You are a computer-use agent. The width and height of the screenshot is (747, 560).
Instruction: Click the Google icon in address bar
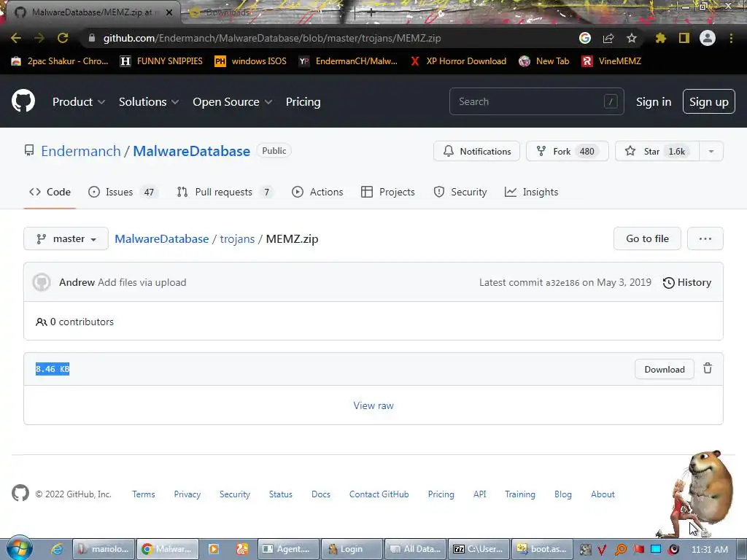585,38
